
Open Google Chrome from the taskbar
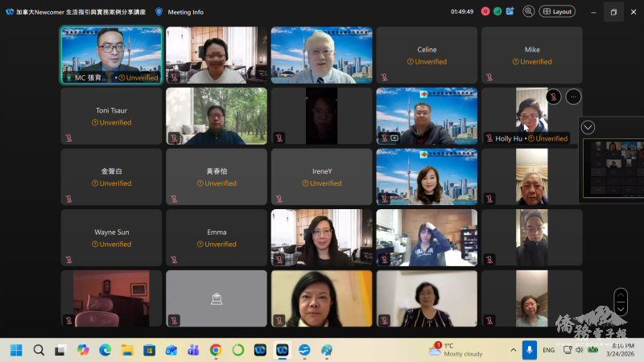(x=216, y=351)
